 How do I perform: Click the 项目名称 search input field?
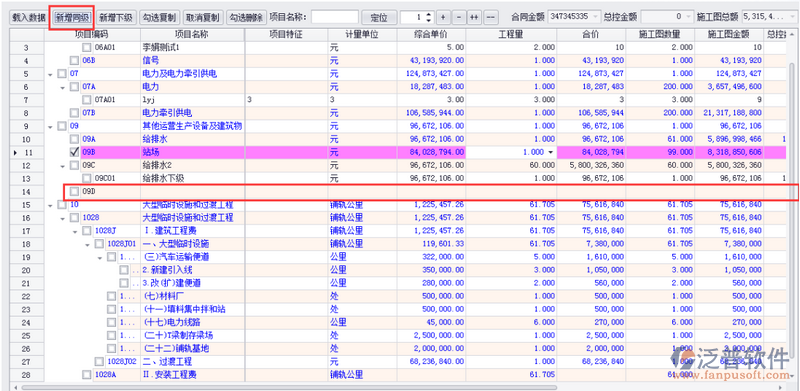(335, 17)
